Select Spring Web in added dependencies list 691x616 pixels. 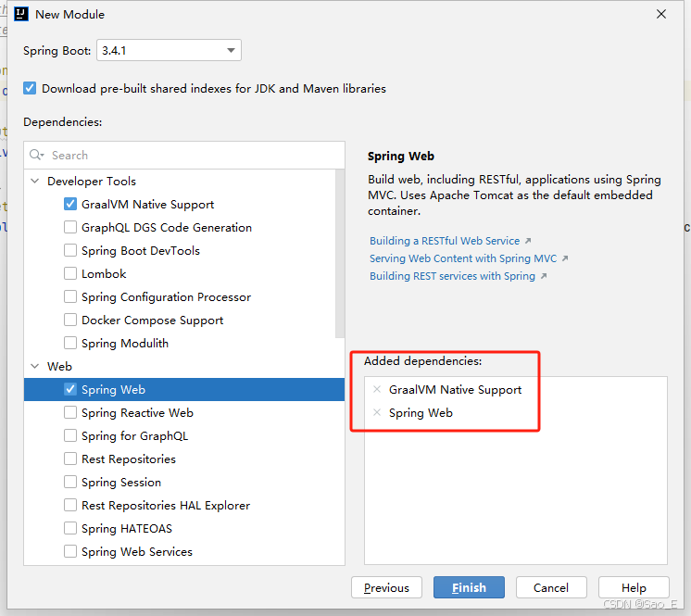(x=421, y=413)
